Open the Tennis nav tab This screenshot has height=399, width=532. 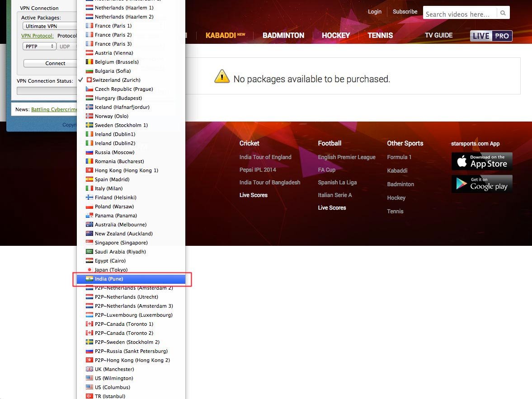[380, 35]
